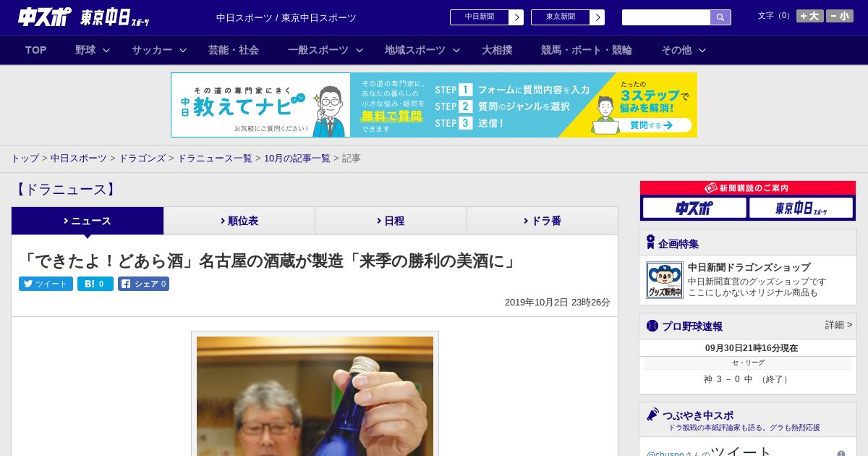Click the つぶやき中スポ heading
868x456 pixels.
[x=698, y=415]
